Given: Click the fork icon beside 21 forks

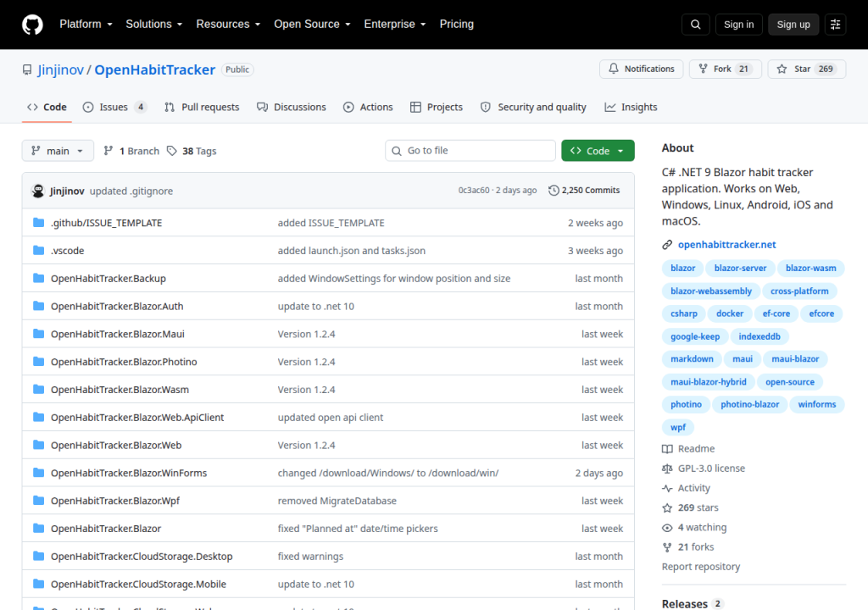Looking at the screenshot, I should tap(667, 547).
